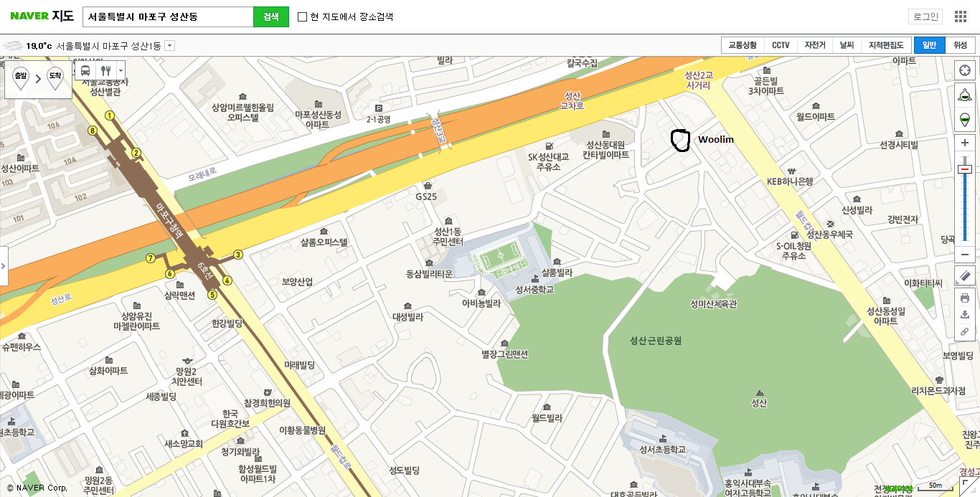
Task: Switch to 일반 normal map view
Action: point(929,45)
